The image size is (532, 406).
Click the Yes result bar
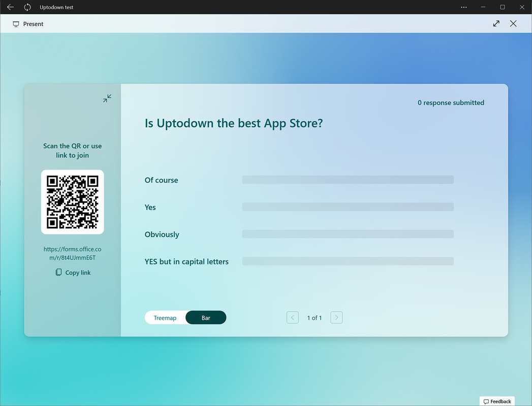348,207
